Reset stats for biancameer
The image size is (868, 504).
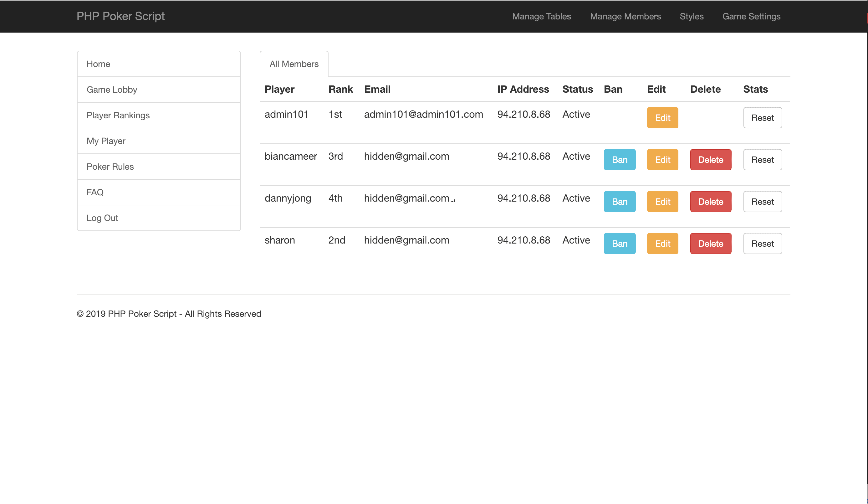coord(763,160)
